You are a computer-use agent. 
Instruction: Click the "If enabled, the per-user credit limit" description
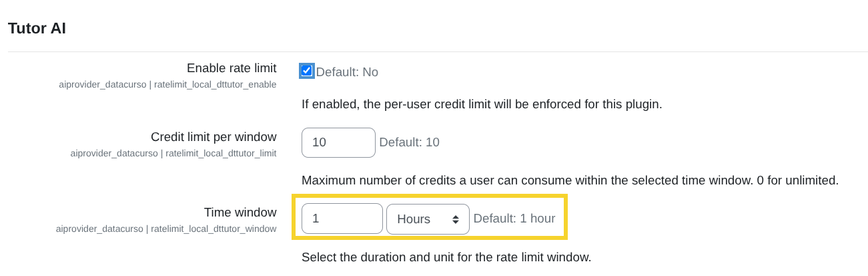click(x=482, y=105)
